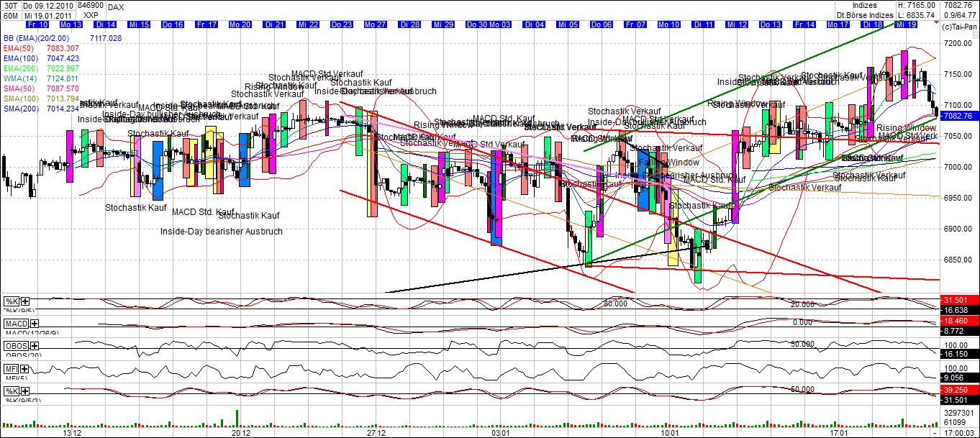Viewport: 980px width, 438px height.
Task: Click the plus icon next to upper %K
Action: coord(25,301)
